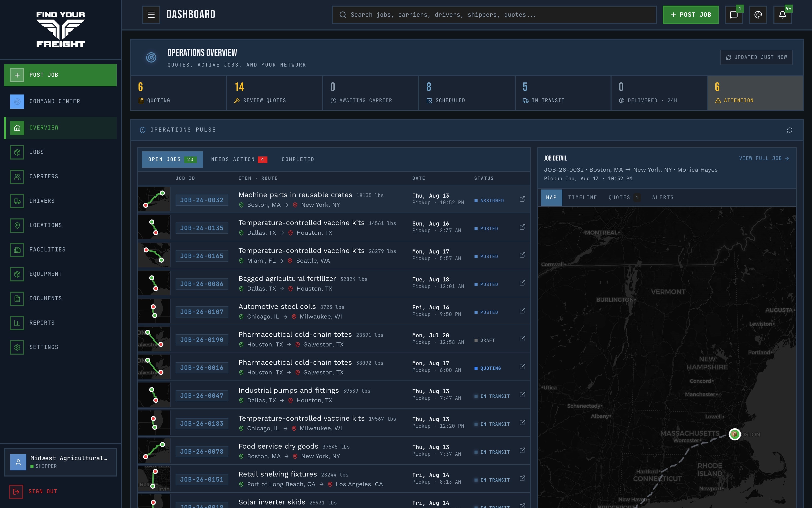The image size is (812, 508).
Task: Filter by Quoting stat card
Action: (178, 93)
